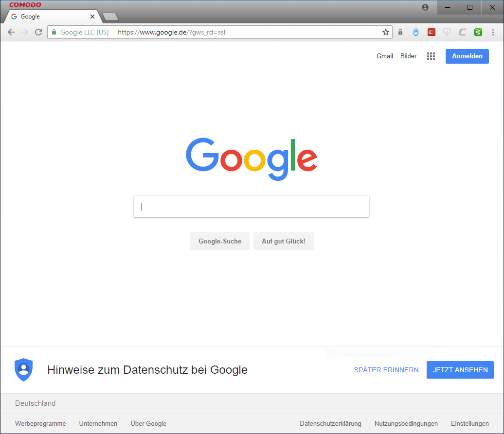
Task: Open a new tab
Action: pyautogui.click(x=110, y=17)
